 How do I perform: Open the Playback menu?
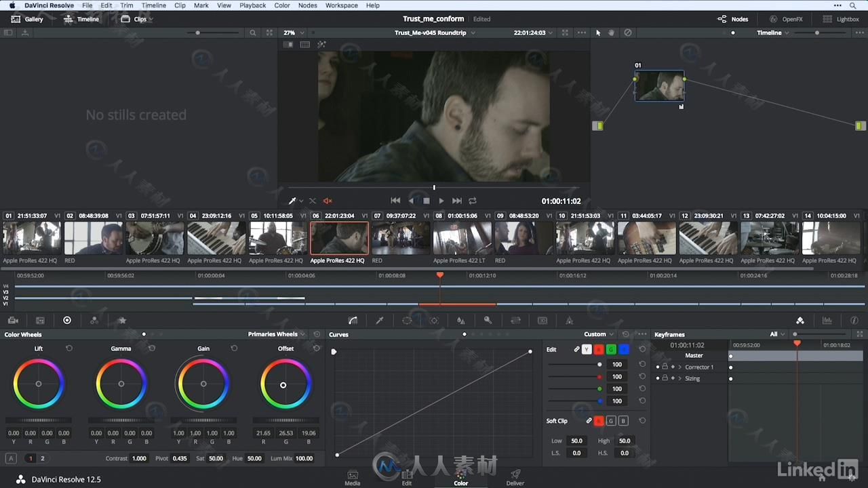pyautogui.click(x=252, y=5)
